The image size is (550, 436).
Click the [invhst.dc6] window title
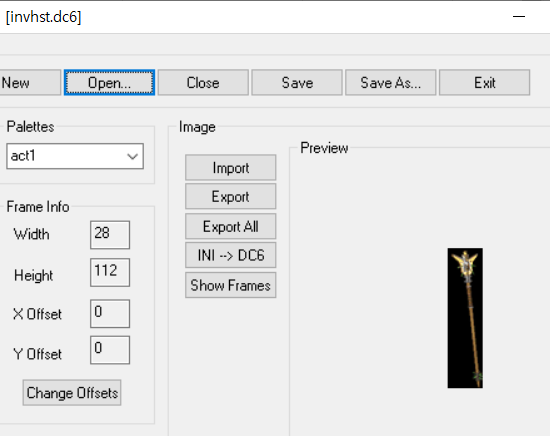pyautogui.click(x=43, y=17)
